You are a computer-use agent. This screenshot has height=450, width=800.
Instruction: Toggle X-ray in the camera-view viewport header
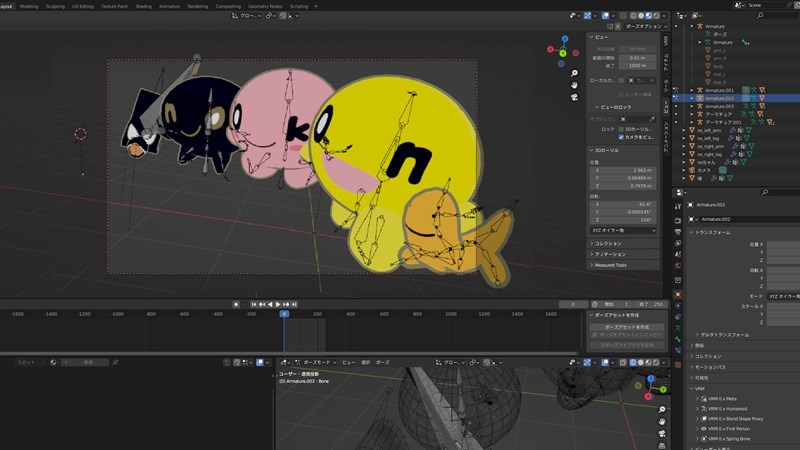[x=623, y=16]
